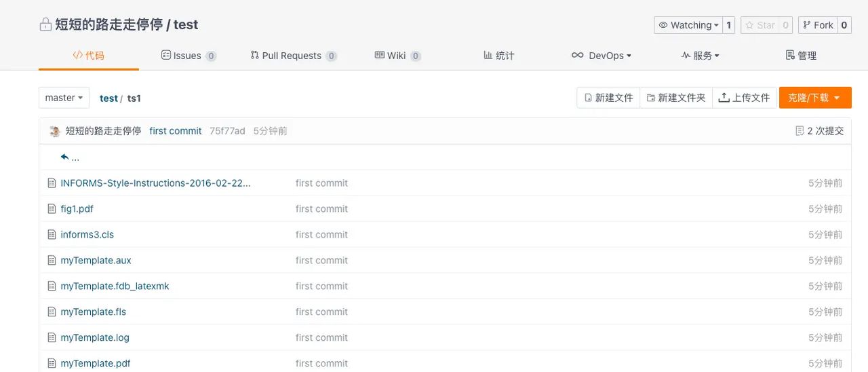The image size is (868, 372).
Task: Click the 上传文件 button
Action: [x=745, y=98]
